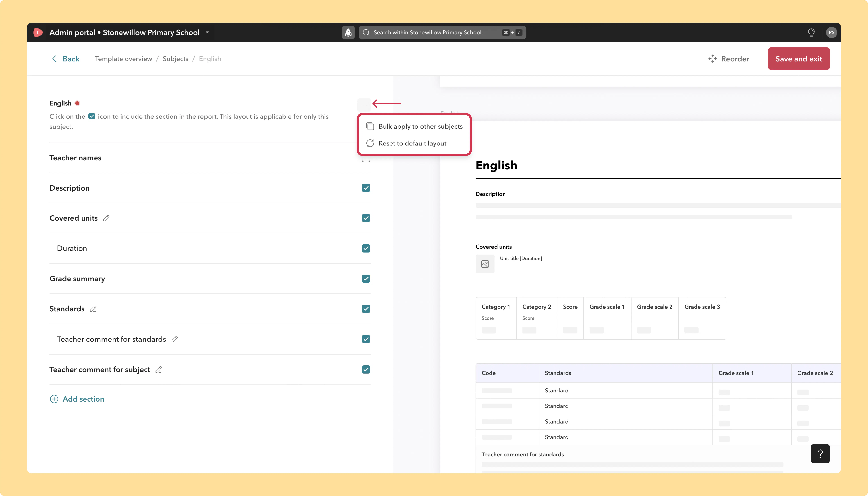
Task: Click the Teacher names row label
Action: click(75, 158)
